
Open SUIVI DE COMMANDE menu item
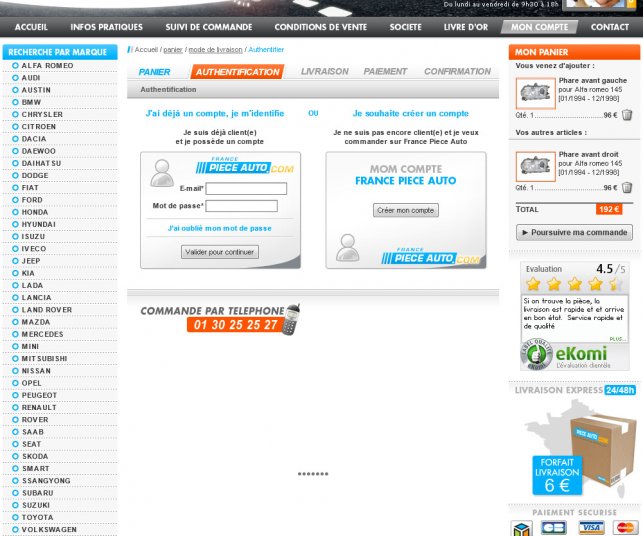point(209,27)
